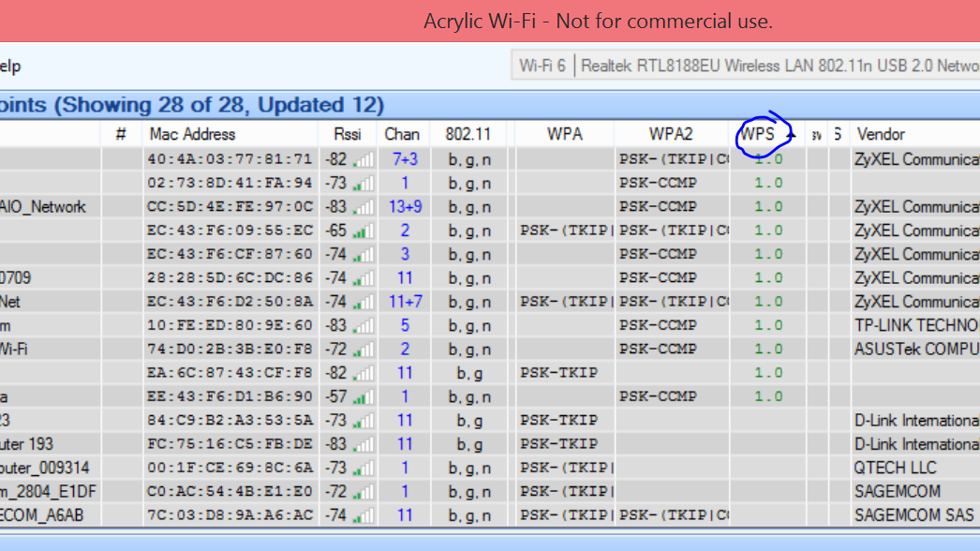Click signal icon for FC:75:16:C5:FB:DE
The height and width of the screenshot is (551, 980).
pyautogui.click(x=364, y=445)
